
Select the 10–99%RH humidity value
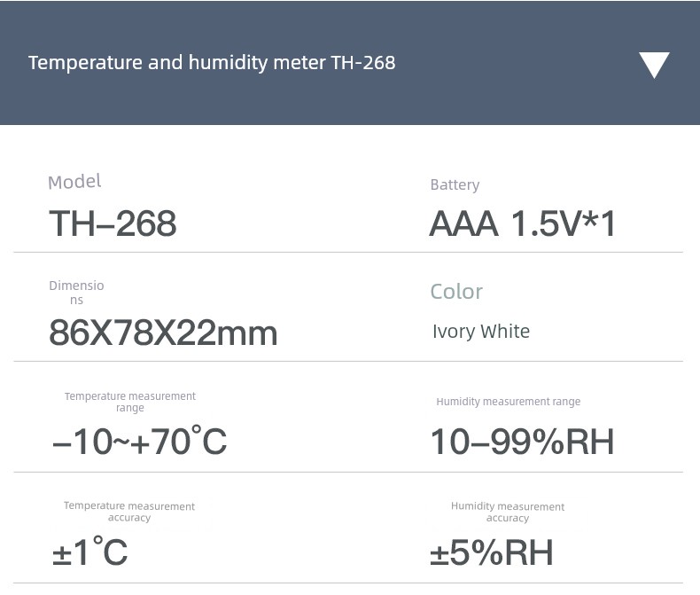pyautogui.click(x=522, y=441)
